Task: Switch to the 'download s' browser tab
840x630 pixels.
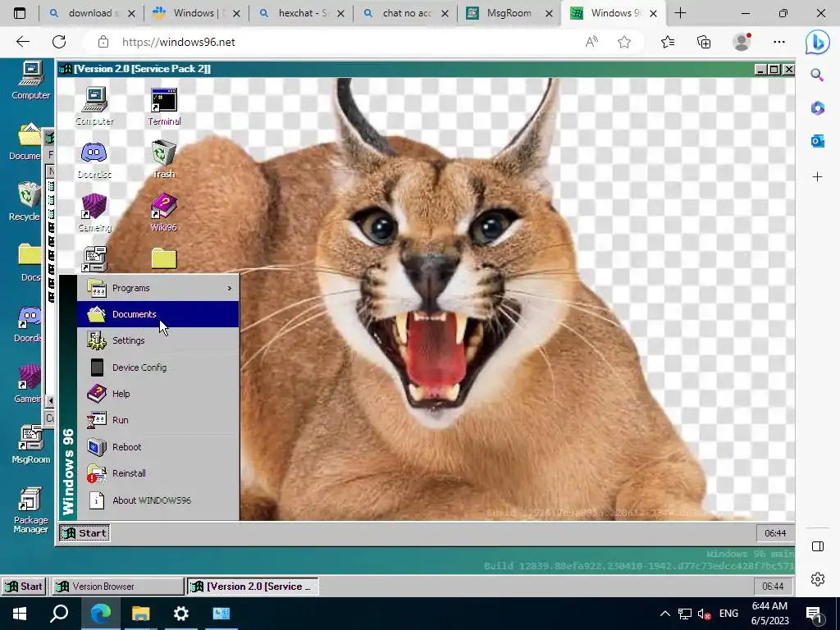Action: click(x=92, y=13)
